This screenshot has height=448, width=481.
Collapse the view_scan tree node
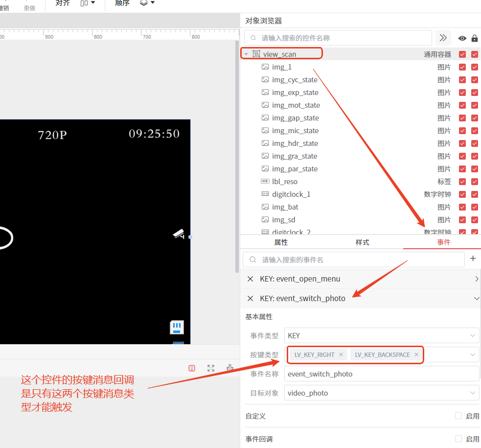click(x=246, y=54)
